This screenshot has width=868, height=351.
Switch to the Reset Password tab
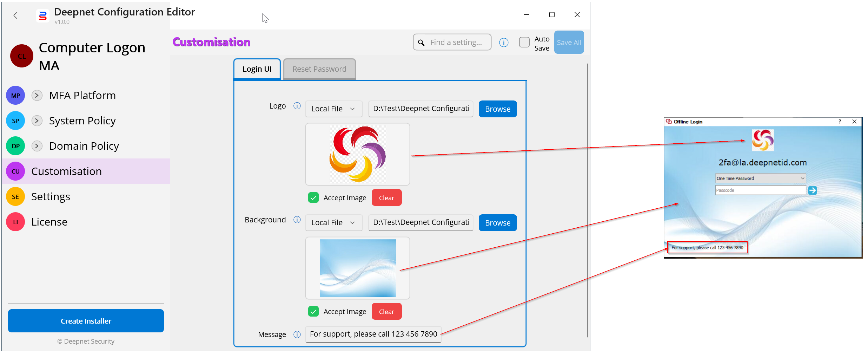coord(319,69)
